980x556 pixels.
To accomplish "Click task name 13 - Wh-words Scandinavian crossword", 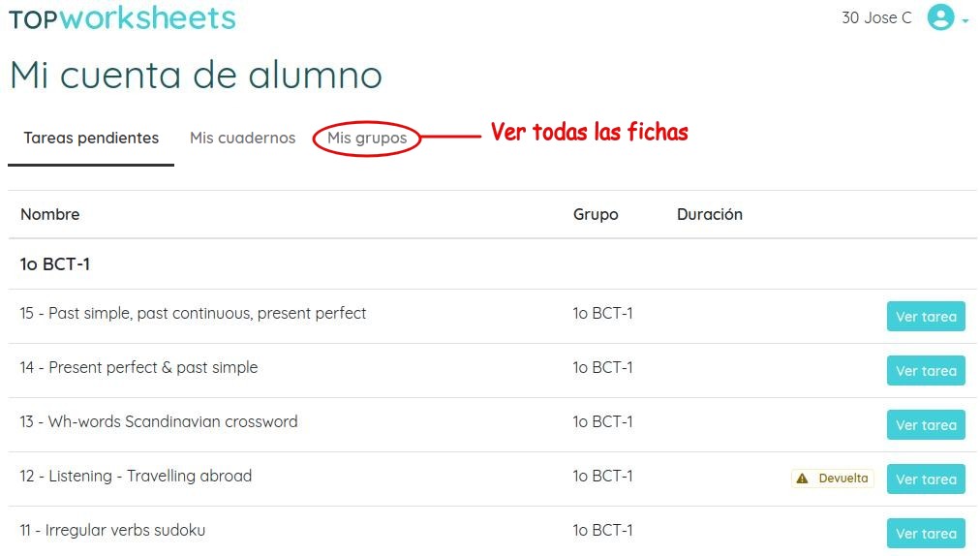I will [x=159, y=421].
